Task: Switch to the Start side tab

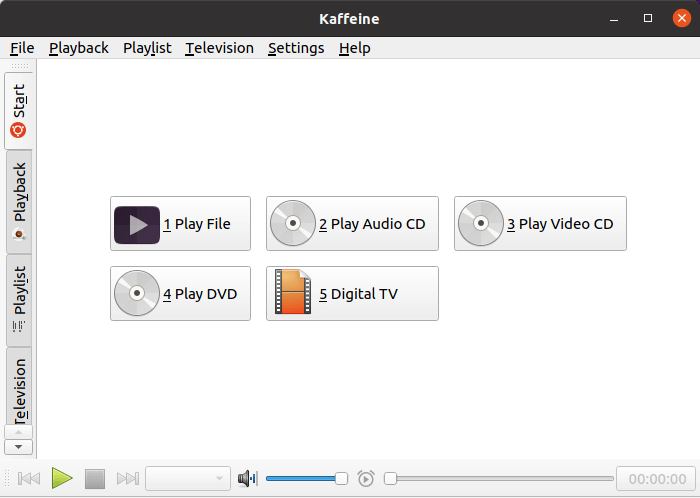Action: coord(19,111)
